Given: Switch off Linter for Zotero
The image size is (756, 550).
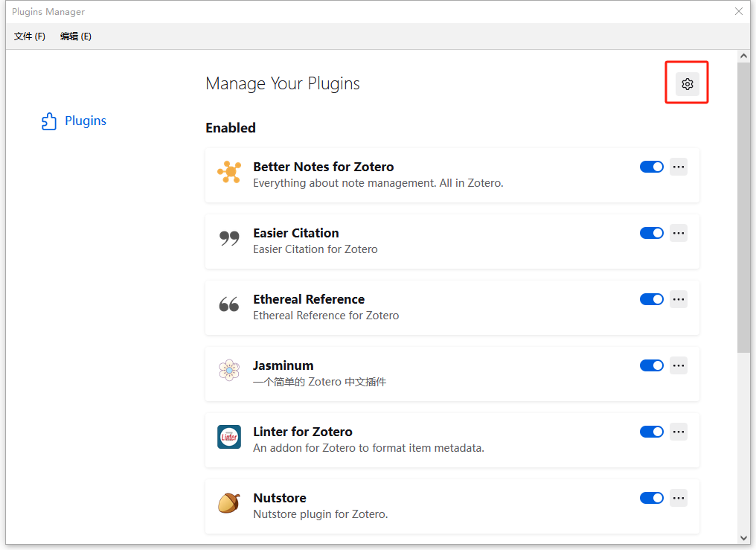Looking at the screenshot, I should pos(651,432).
